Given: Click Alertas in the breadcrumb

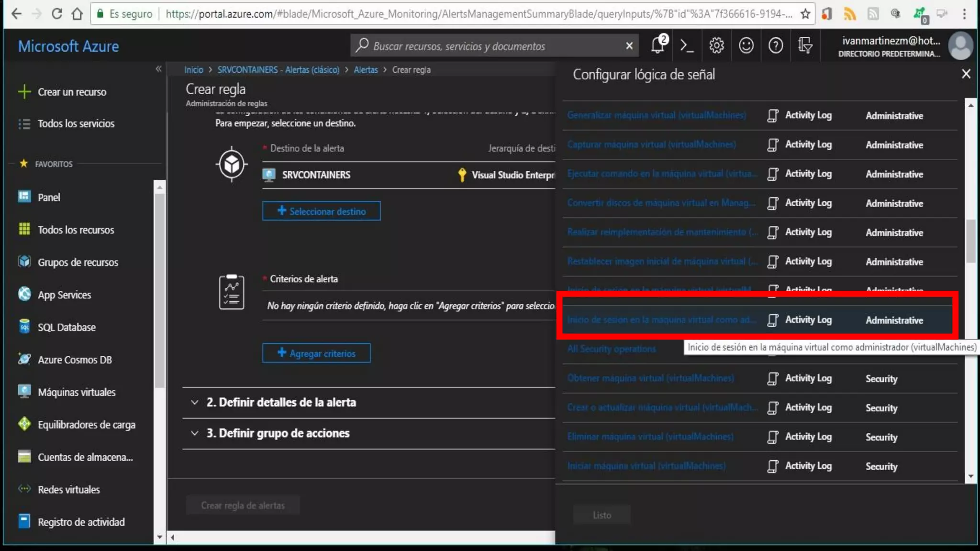Looking at the screenshot, I should point(366,70).
